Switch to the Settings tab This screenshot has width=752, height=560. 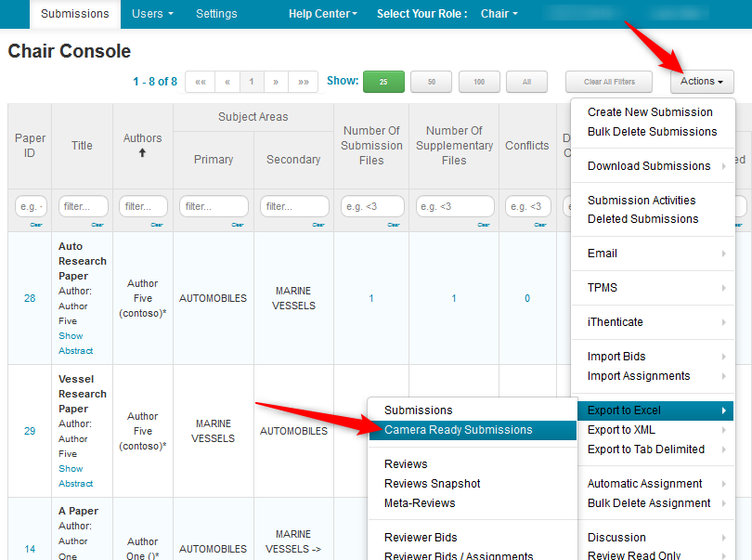(x=216, y=14)
